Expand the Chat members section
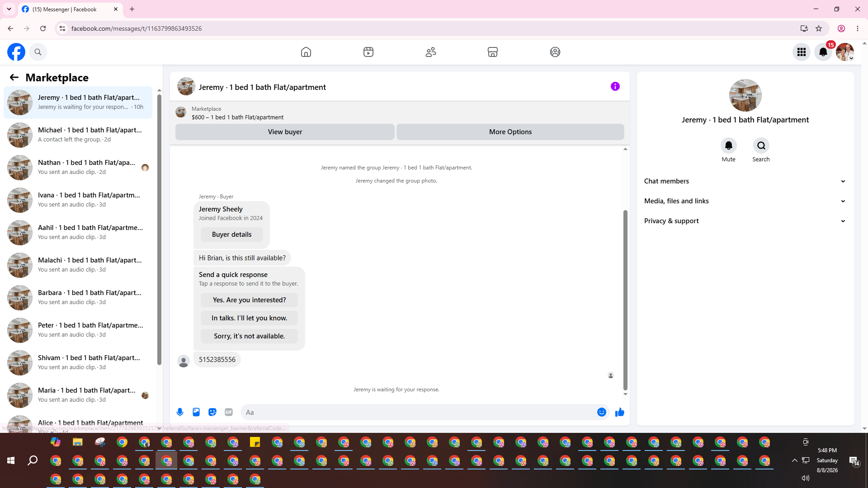 pyautogui.click(x=745, y=181)
